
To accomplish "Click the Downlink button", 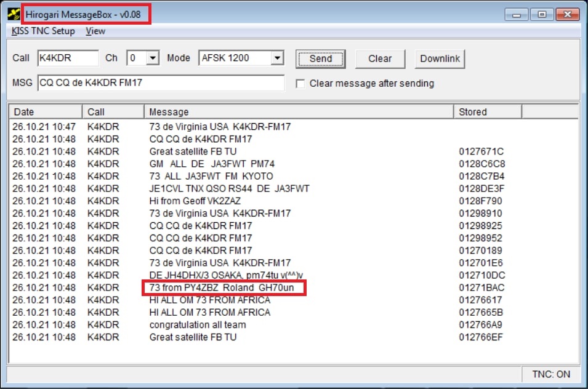I will click(x=440, y=59).
